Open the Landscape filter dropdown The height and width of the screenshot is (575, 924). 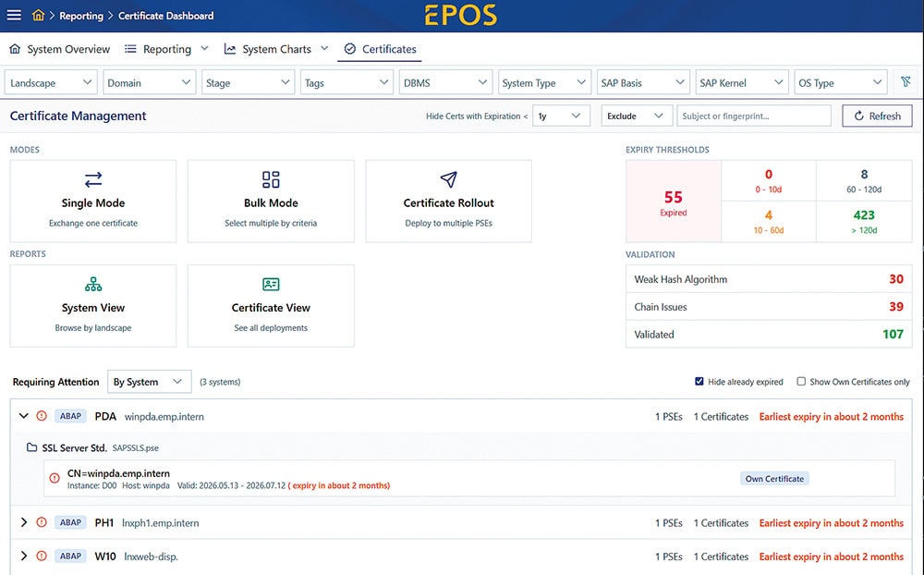51,82
